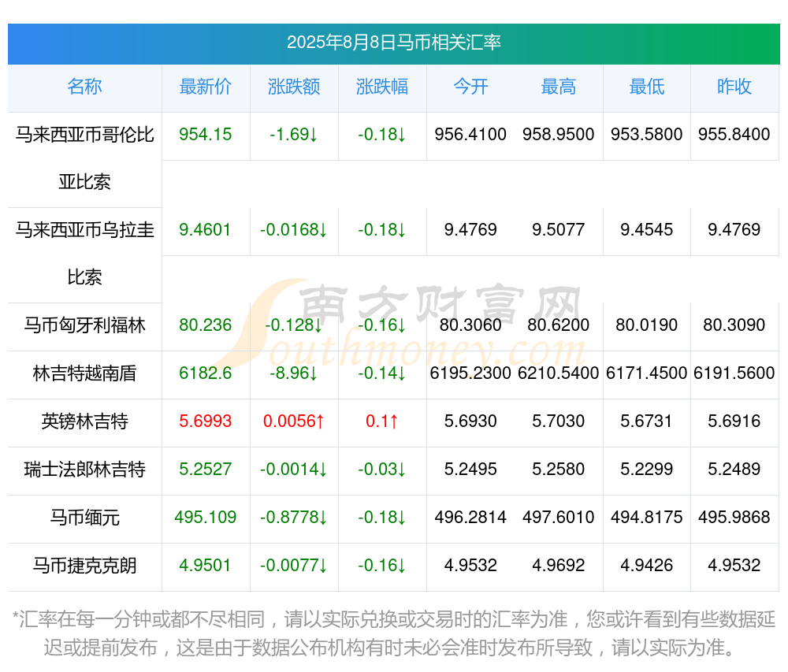The width and height of the screenshot is (788, 672).
Task: Select the 名称 column header
Action: [x=84, y=87]
